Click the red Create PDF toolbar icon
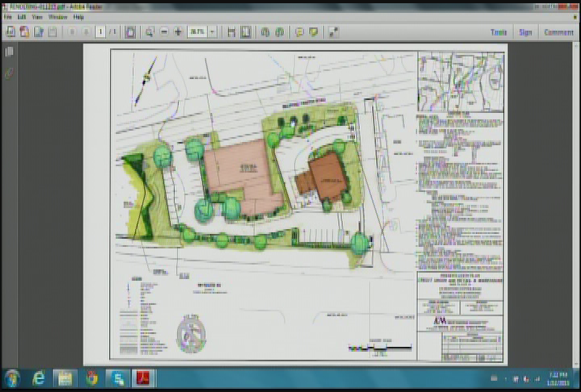The width and height of the screenshot is (581, 392). click(24, 32)
